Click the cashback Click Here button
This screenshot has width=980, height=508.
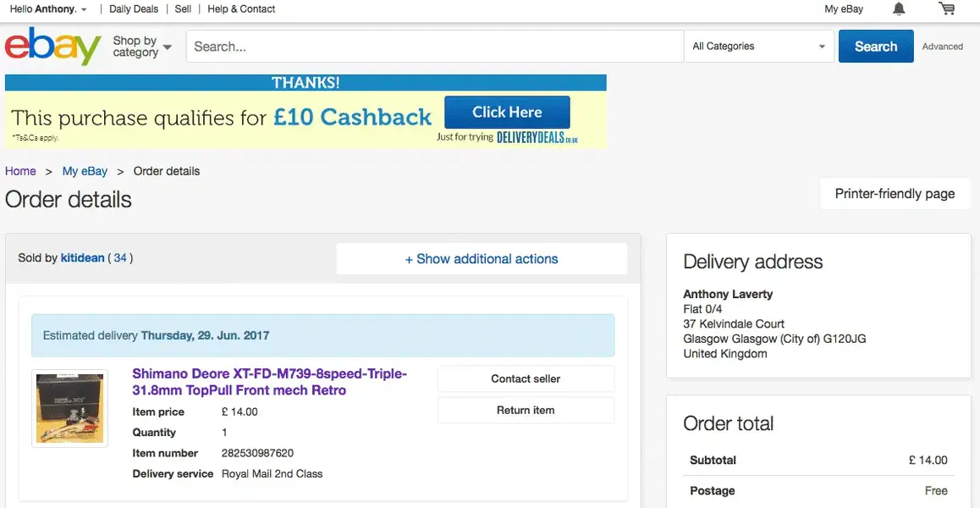click(507, 112)
